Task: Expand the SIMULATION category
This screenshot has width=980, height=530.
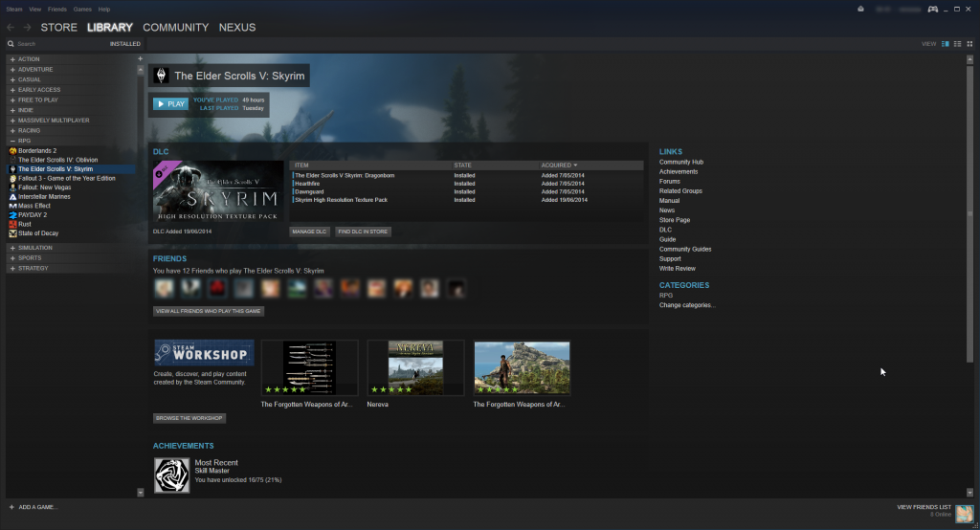Action: [12, 248]
